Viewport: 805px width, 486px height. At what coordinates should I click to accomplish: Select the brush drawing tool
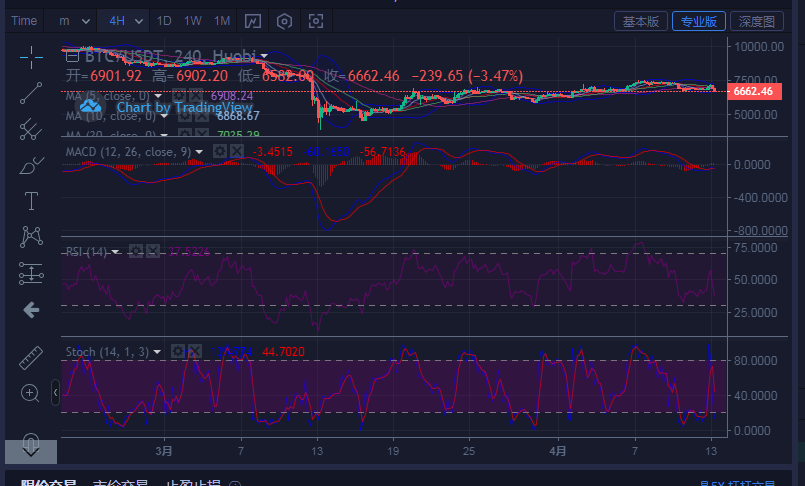pos(31,165)
